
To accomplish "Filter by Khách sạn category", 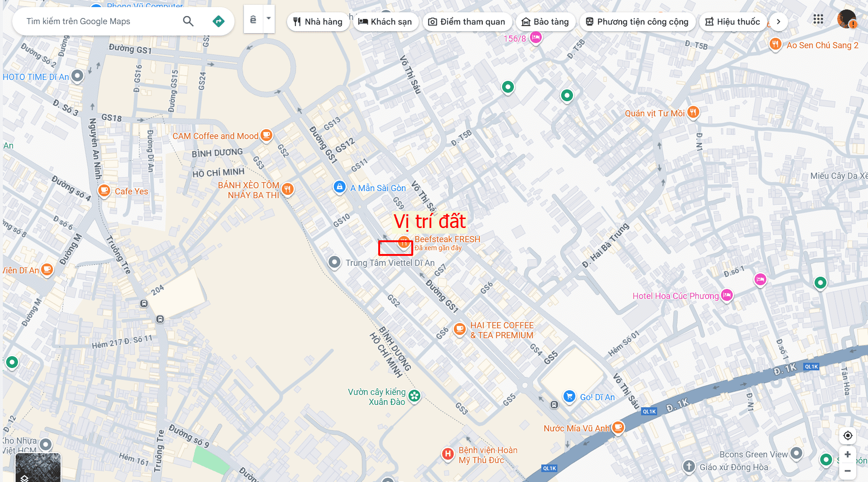I will point(385,22).
